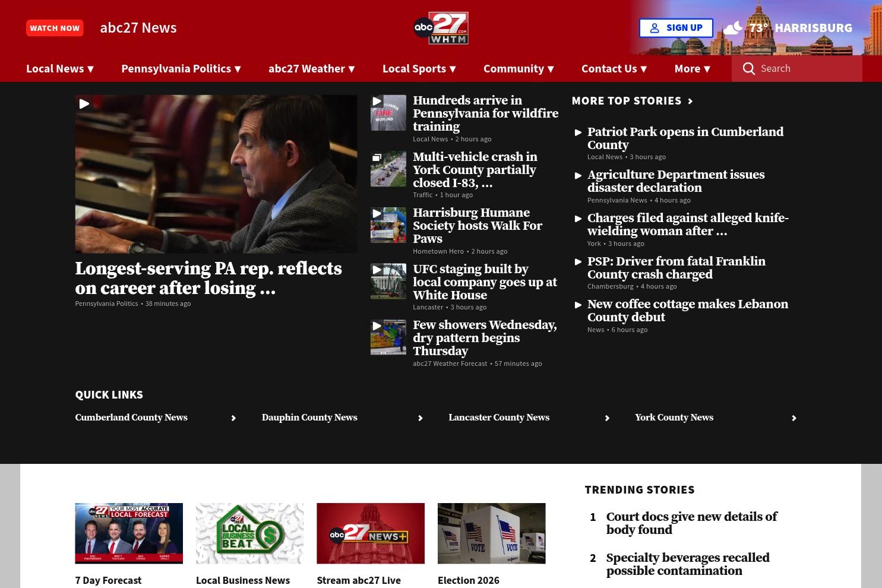Image resolution: width=882 pixels, height=588 pixels.
Task: Click play bullet beside coffee cottage story
Action: [578, 305]
